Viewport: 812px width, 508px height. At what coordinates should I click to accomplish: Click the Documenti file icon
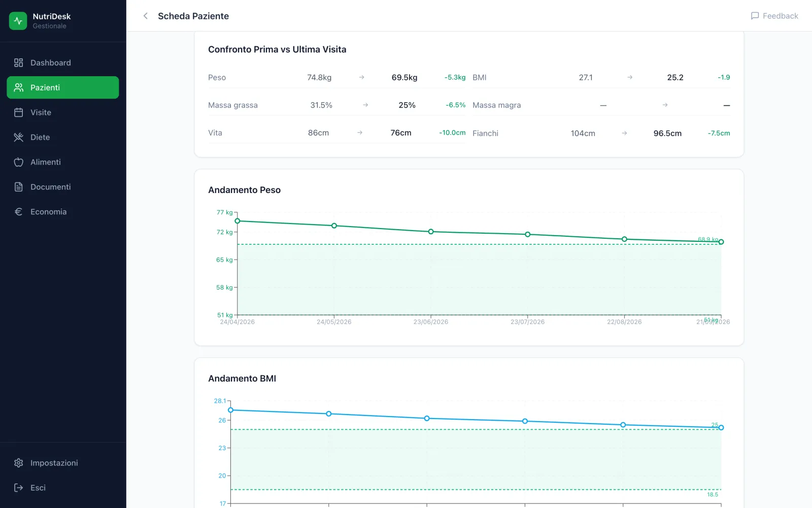click(19, 187)
